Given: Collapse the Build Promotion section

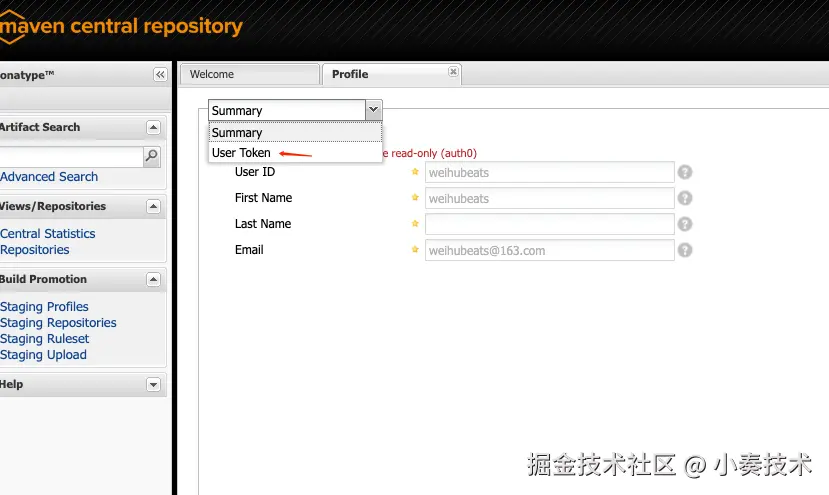Looking at the screenshot, I should coord(153,279).
